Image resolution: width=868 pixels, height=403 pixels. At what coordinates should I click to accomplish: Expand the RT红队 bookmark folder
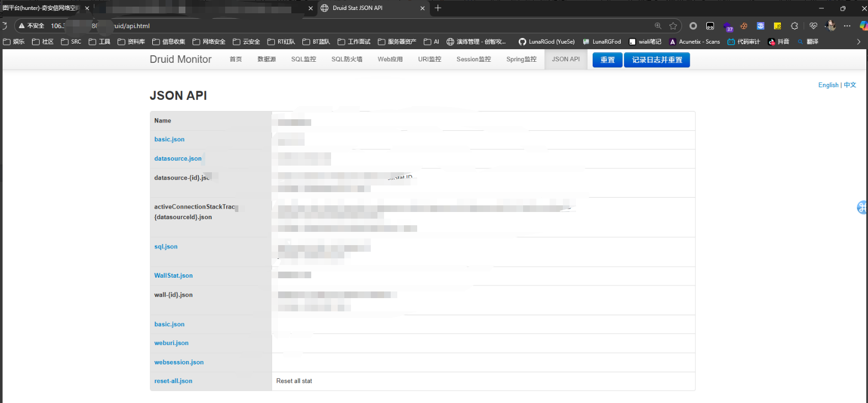(x=281, y=42)
